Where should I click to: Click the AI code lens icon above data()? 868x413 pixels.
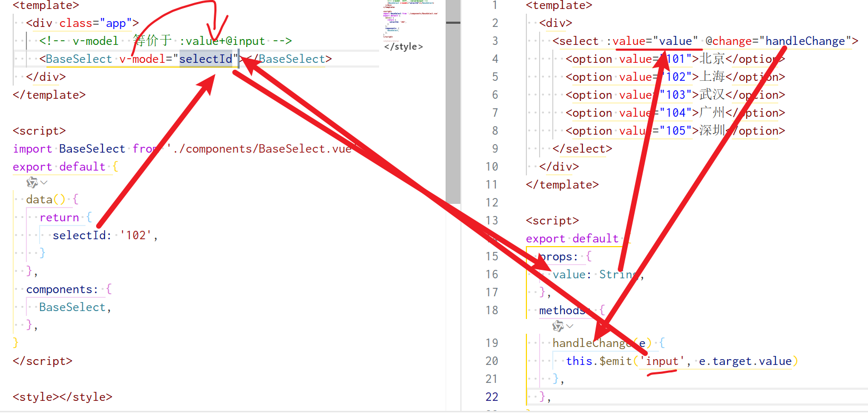[32, 183]
